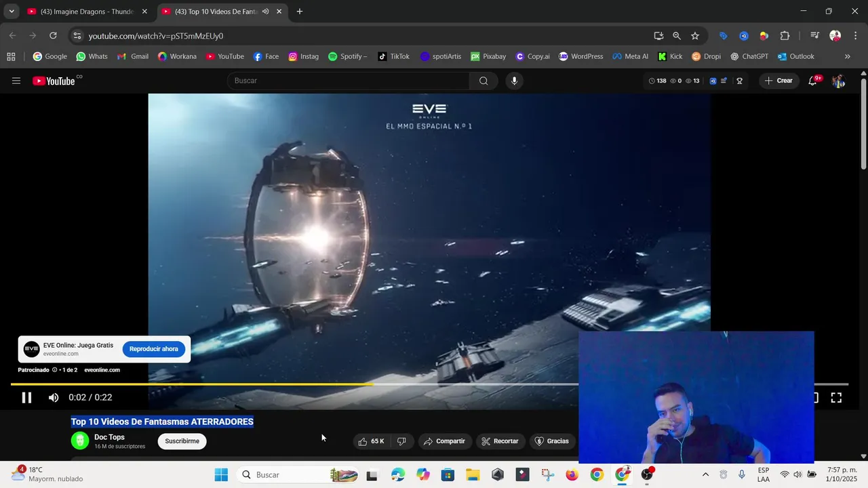This screenshot has height=488, width=868.
Task: Open the Crear button
Action: [x=778, y=81]
